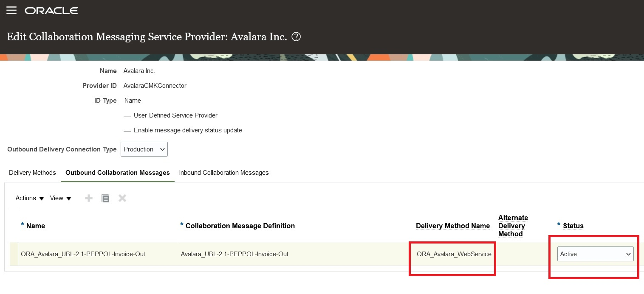The image size is (644, 294).
Task: Open the Active status dropdown
Action: (x=595, y=254)
